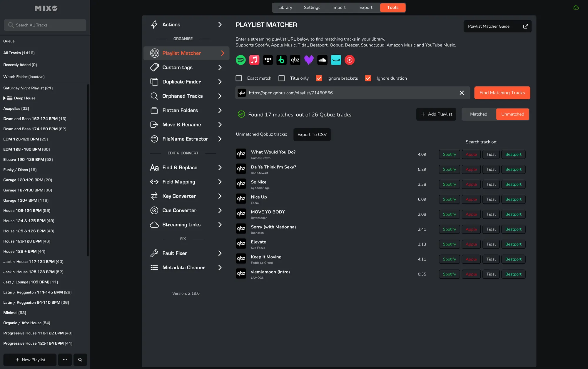The width and height of the screenshot is (588, 369).
Task: Enable the Title only checkbox
Action: [x=282, y=78]
